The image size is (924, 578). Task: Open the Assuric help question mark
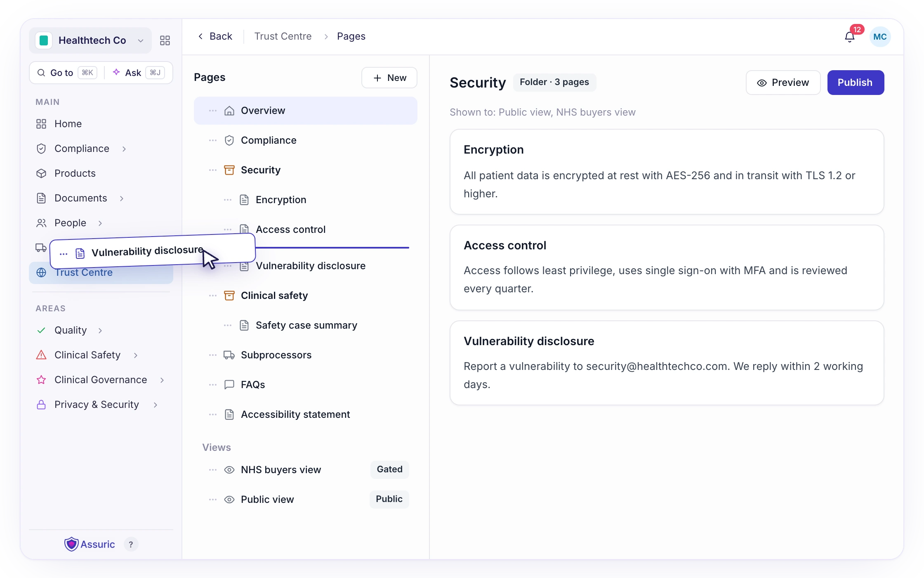(x=131, y=544)
